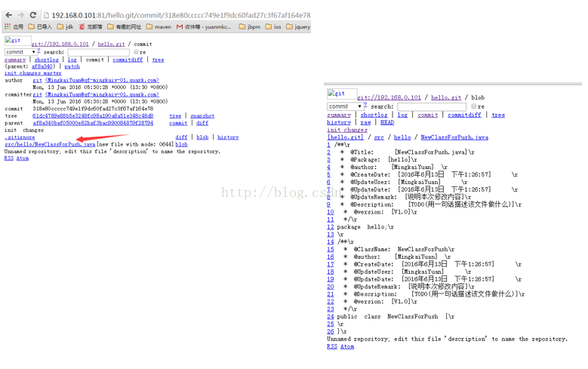Open the jbpm bookmark folder
Screen dimensions: 588x369
[x=249, y=26]
